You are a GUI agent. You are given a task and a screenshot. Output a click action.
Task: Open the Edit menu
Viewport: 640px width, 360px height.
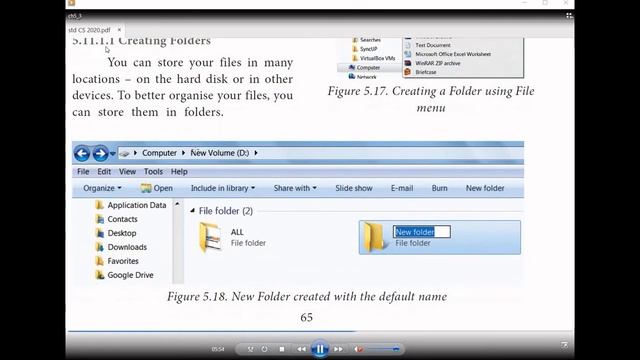[104, 171]
